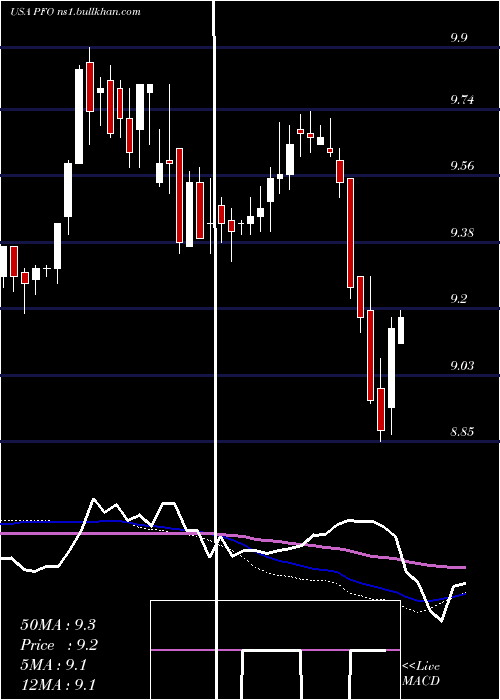The image size is (500, 700).
Task: Click the 9.03 price axis label
Action: coord(462,366)
